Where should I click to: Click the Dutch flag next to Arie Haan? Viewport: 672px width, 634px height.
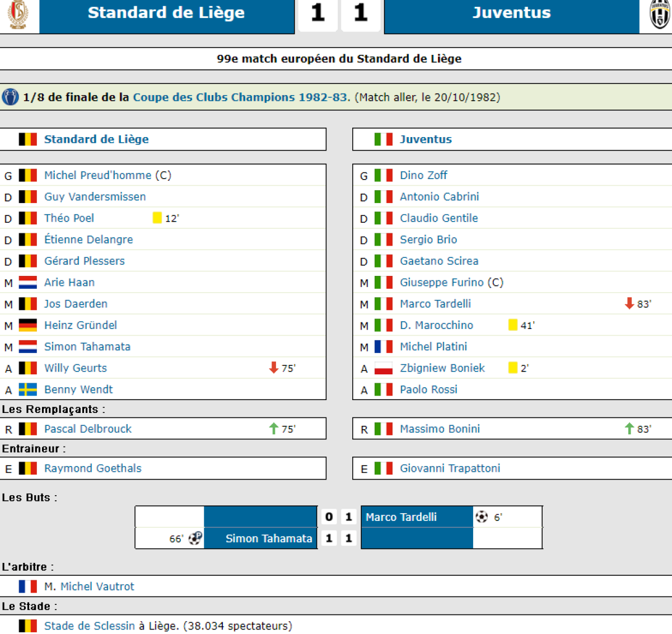pyautogui.click(x=28, y=282)
